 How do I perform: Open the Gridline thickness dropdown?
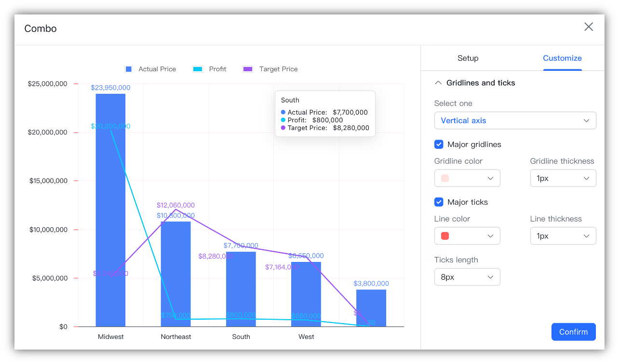pos(563,178)
